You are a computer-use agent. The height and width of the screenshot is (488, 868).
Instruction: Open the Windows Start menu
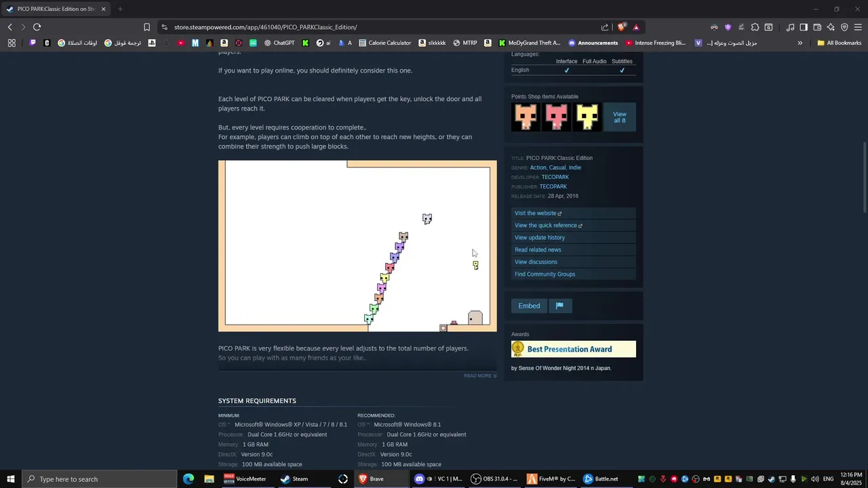pos(11,479)
